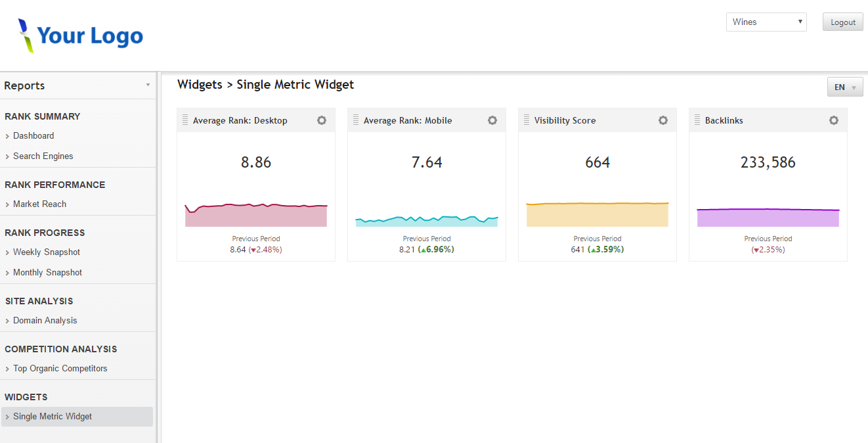This screenshot has height=443, width=868.
Task: Collapse the Reports sidebar menu arrow
Action: click(148, 85)
